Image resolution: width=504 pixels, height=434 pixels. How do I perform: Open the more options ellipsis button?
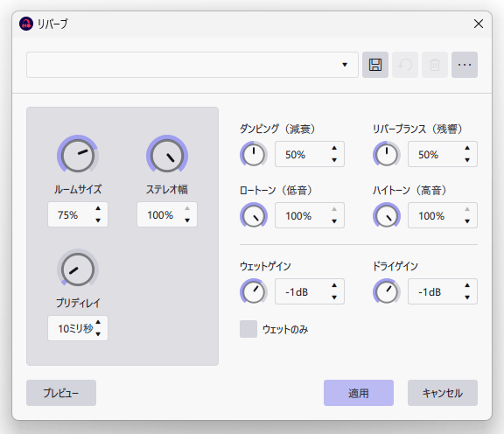465,65
